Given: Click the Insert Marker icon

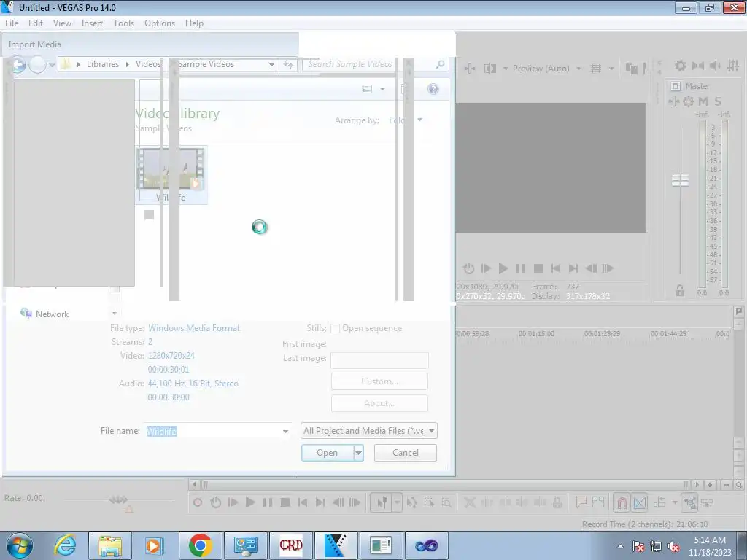Looking at the screenshot, I should click(x=581, y=502).
